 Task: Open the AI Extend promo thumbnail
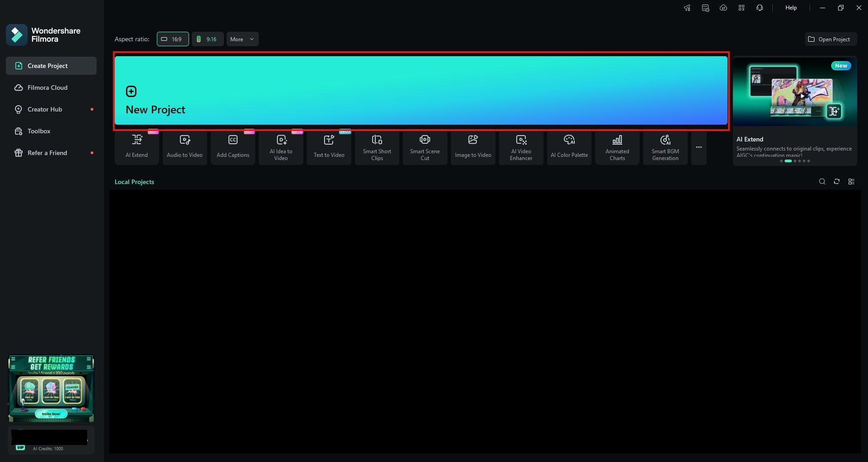[795, 91]
